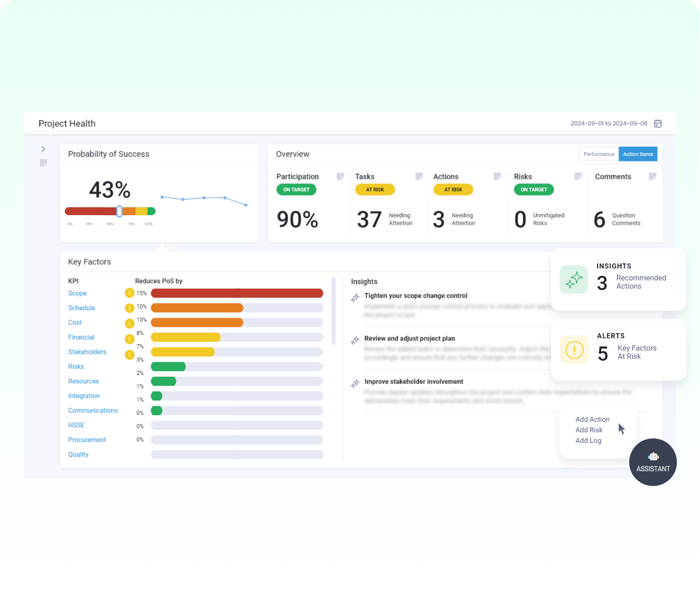Viewport: 700px width, 598px height.
Task: Open the sidebar sticky note icon
Action: point(44,163)
